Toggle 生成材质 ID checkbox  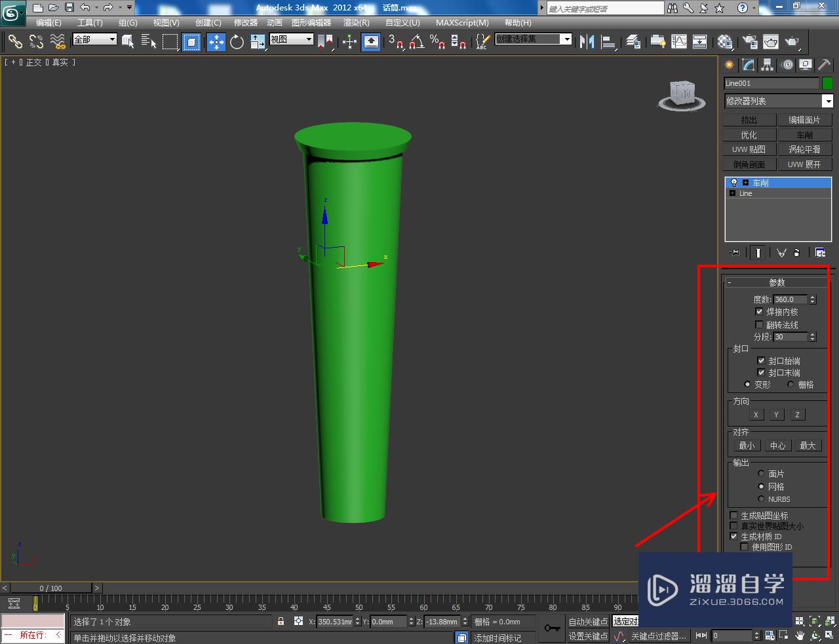734,536
